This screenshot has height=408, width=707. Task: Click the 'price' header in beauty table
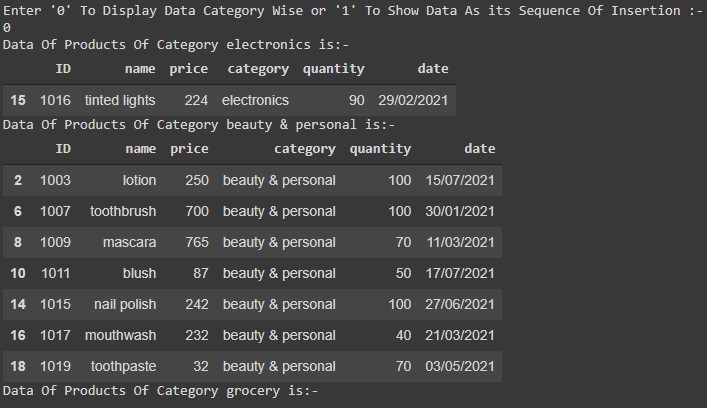tap(189, 149)
